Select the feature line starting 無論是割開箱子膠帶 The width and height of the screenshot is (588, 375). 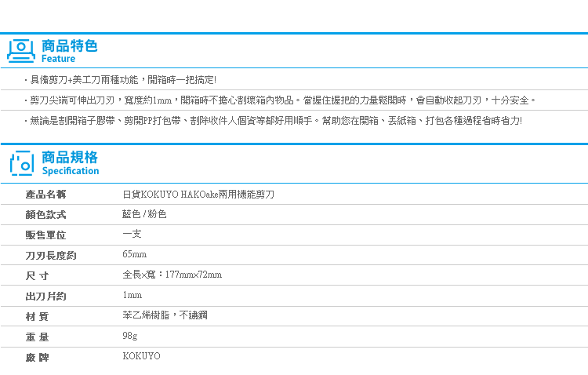(x=273, y=121)
